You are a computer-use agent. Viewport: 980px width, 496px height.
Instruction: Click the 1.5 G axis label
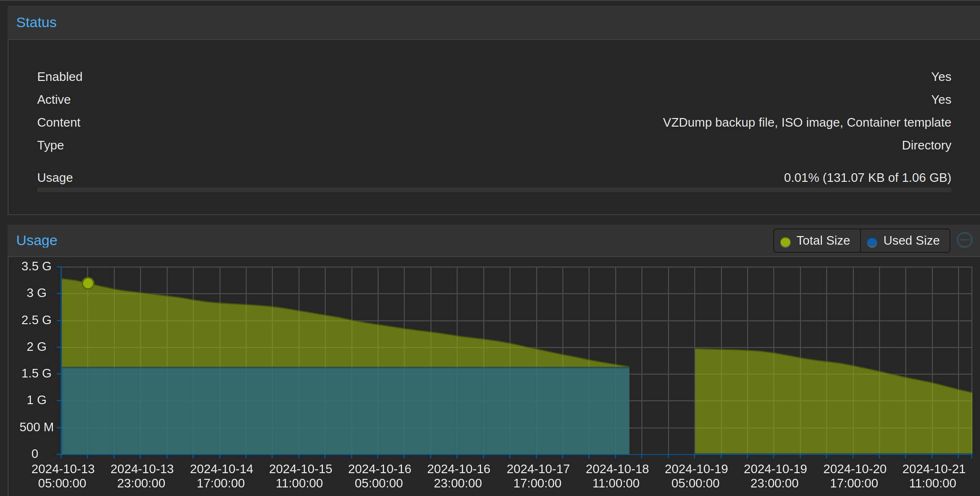(x=36, y=373)
